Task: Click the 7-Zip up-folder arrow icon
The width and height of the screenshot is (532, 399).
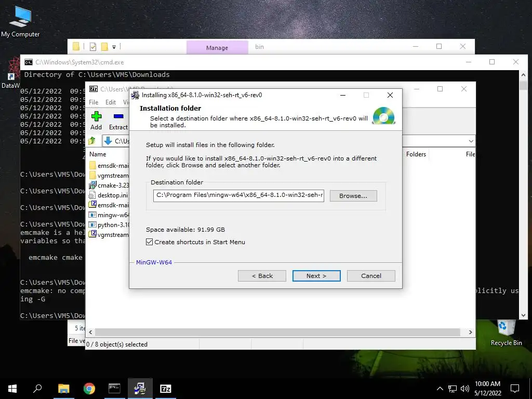Action: (x=92, y=141)
